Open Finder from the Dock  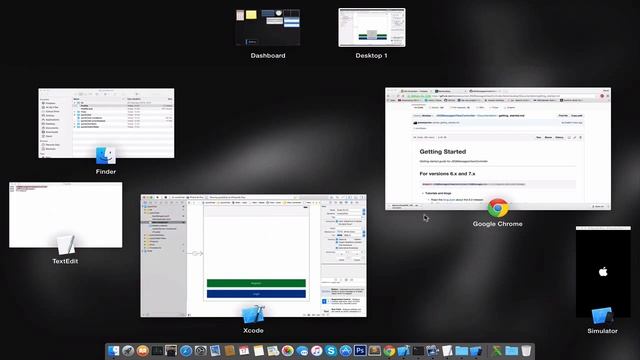click(113, 351)
